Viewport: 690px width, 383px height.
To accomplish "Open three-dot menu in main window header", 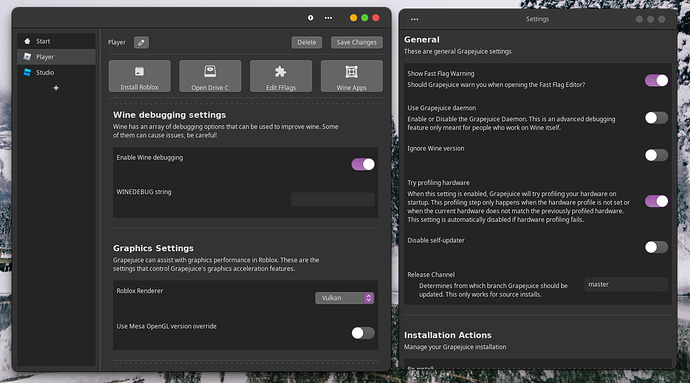I will [x=328, y=18].
